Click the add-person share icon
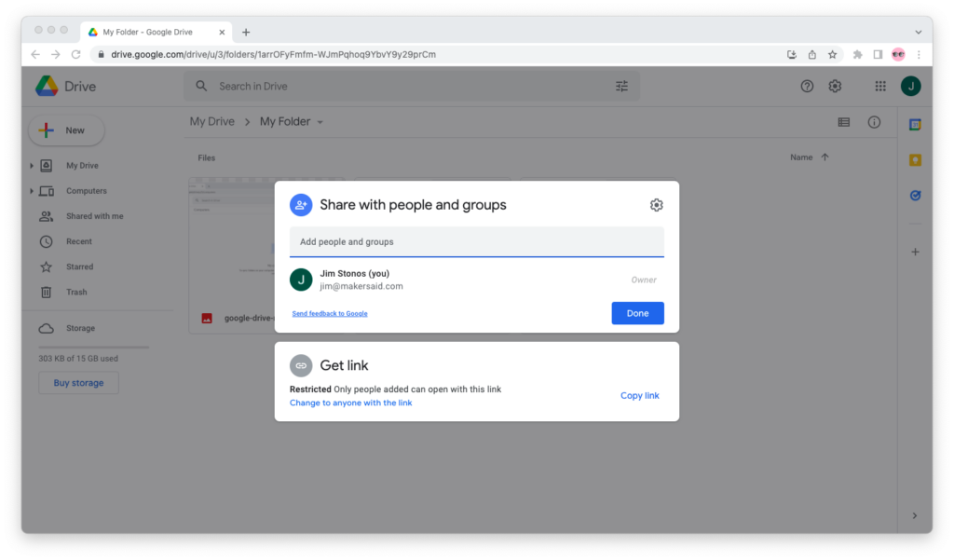The width and height of the screenshot is (954, 560). pyautogui.click(x=301, y=205)
